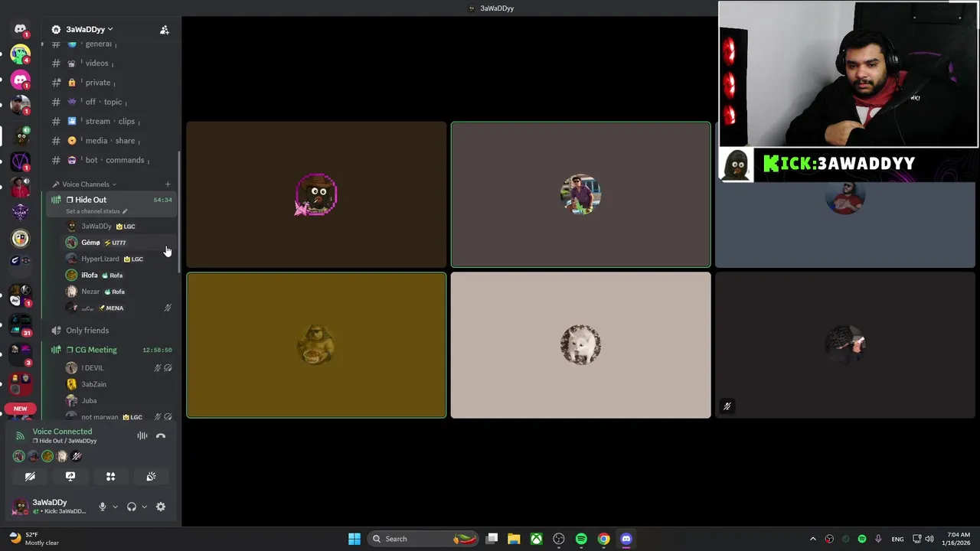Select the gold monkey avatar video tile
Viewport: 980px width, 551px height.
tap(316, 345)
